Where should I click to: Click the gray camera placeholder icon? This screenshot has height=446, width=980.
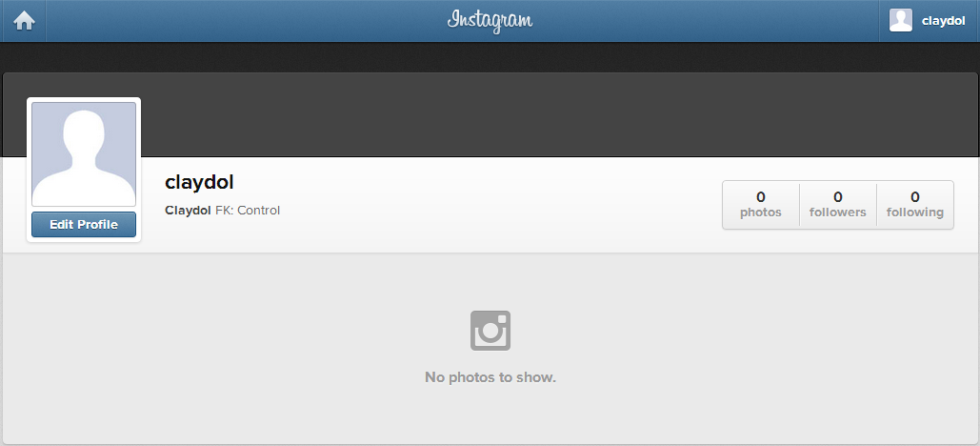[x=490, y=331]
